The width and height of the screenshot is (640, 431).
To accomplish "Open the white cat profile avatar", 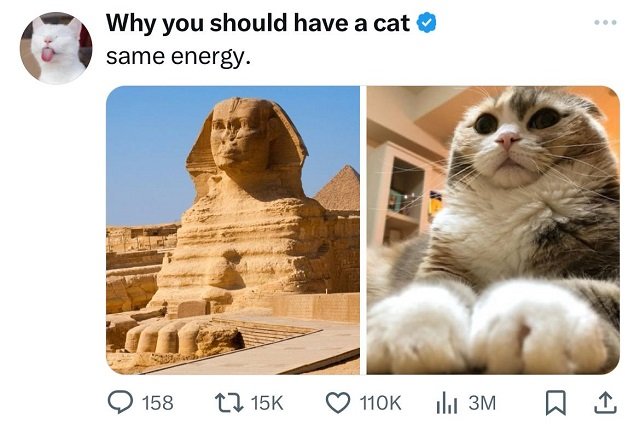I will coord(56,48).
